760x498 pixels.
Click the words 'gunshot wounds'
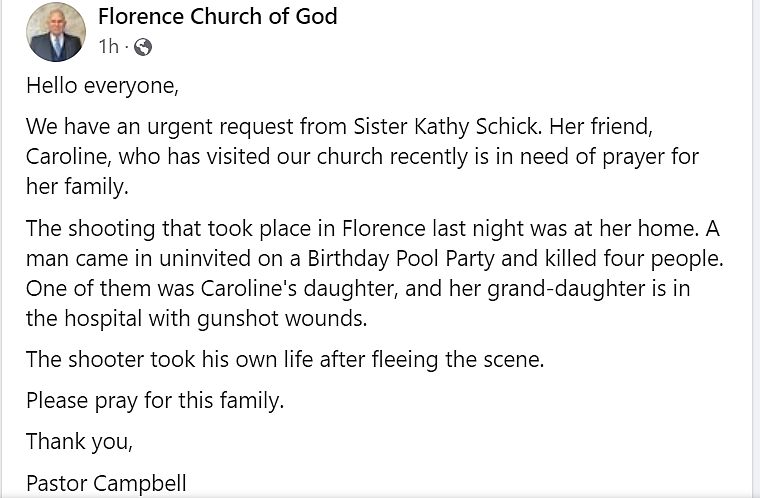click(291, 319)
